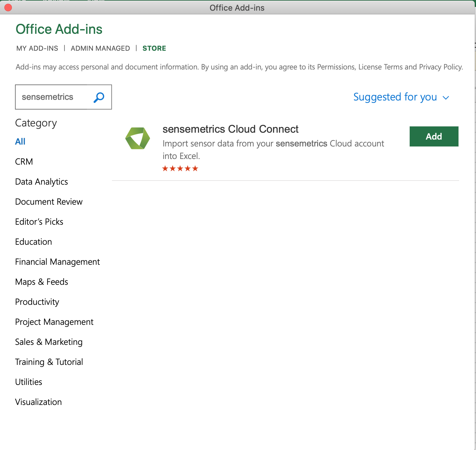Click the five-star rating of sensemetrics

180,169
